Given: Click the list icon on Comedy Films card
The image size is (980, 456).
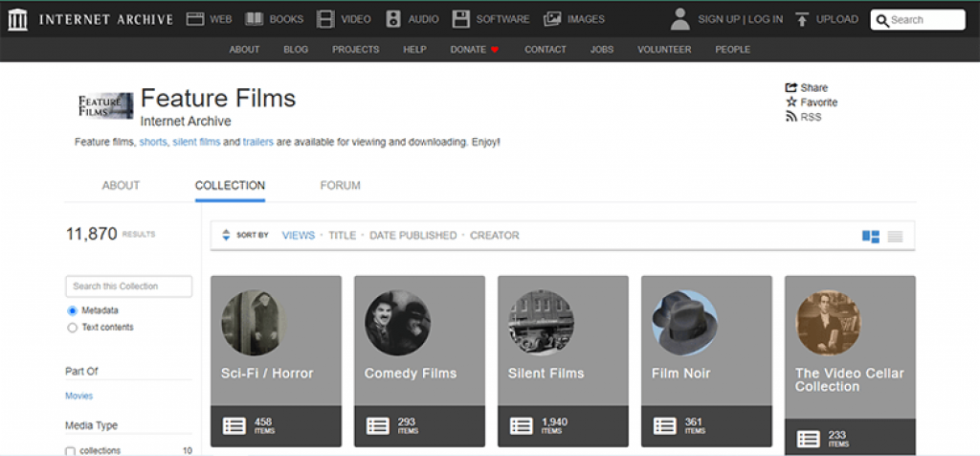Looking at the screenshot, I should [378, 426].
